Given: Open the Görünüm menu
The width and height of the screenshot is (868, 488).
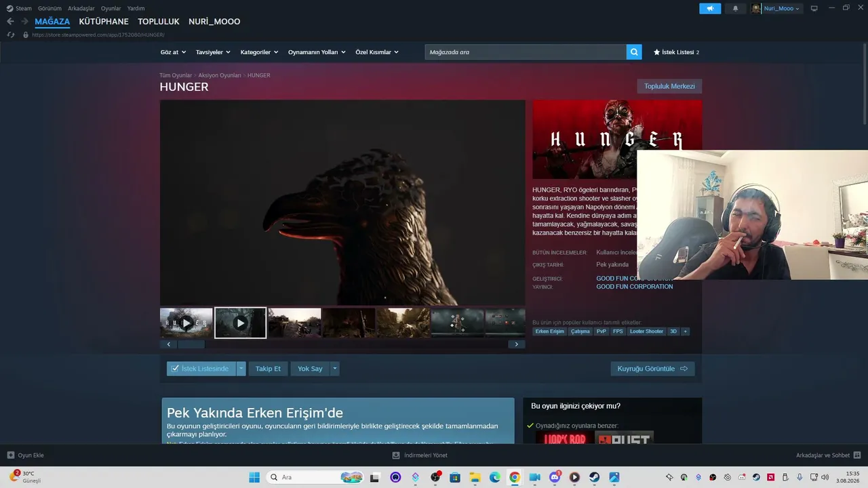Looking at the screenshot, I should (x=50, y=8).
